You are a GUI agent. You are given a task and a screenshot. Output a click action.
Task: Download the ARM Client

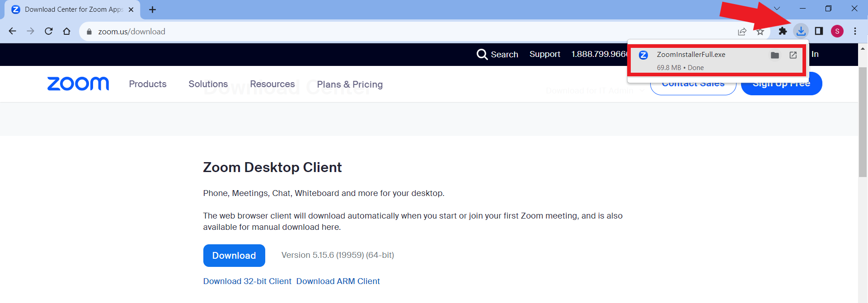[338, 281]
